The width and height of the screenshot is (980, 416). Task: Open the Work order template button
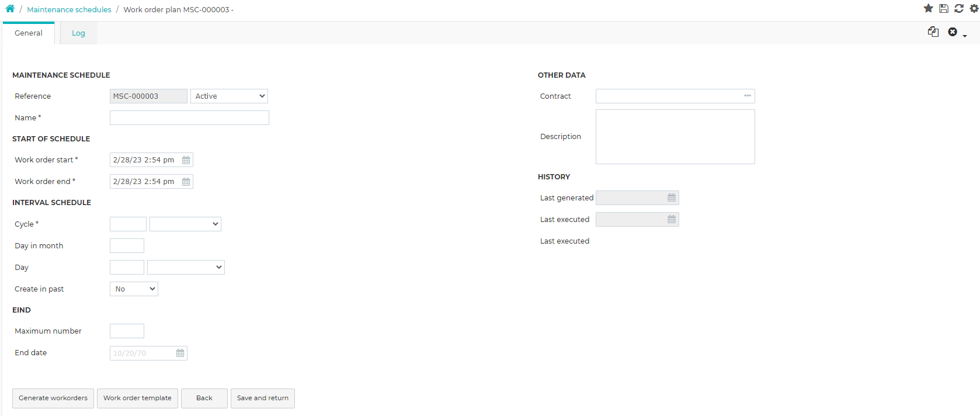tap(137, 398)
